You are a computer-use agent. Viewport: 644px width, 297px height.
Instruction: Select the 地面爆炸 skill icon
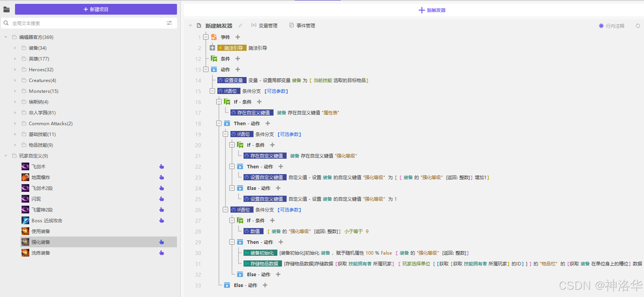point(25,177)
